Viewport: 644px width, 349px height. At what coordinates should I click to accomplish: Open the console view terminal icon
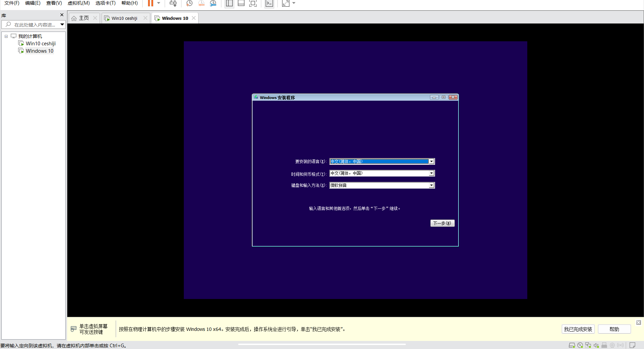pyautogui.click(x=269, y=3)
